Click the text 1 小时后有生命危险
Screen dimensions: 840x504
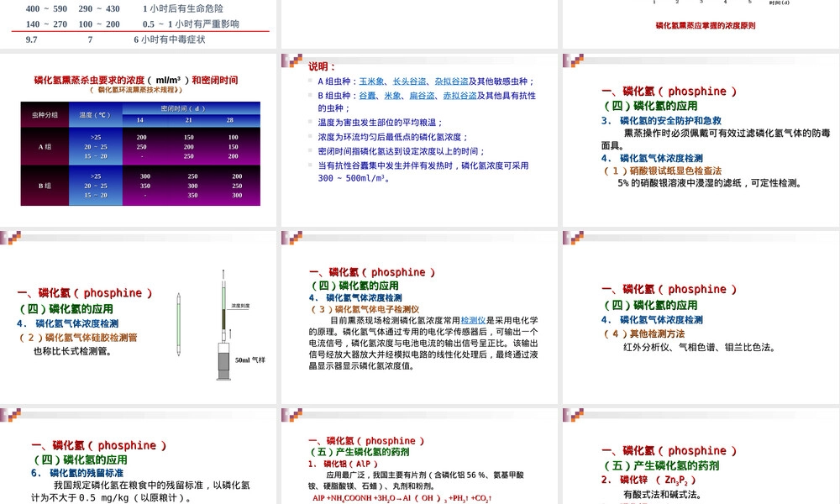click(183, 8)
